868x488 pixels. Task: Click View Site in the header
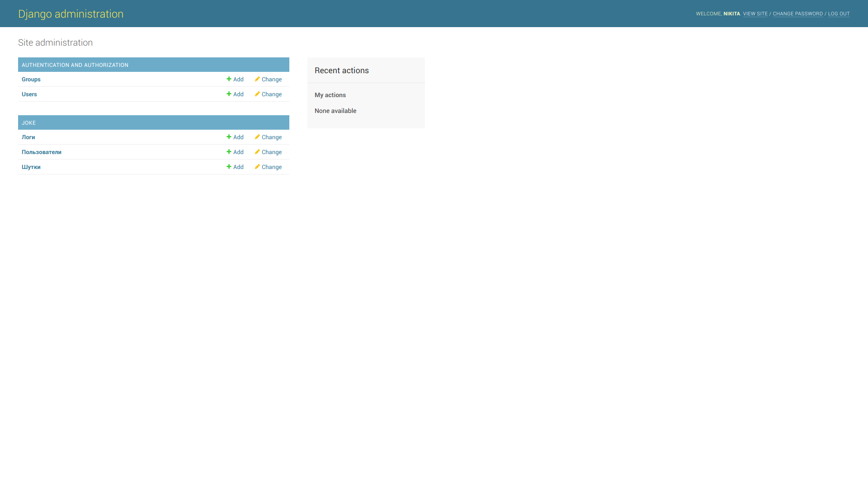tap(755, 14)
